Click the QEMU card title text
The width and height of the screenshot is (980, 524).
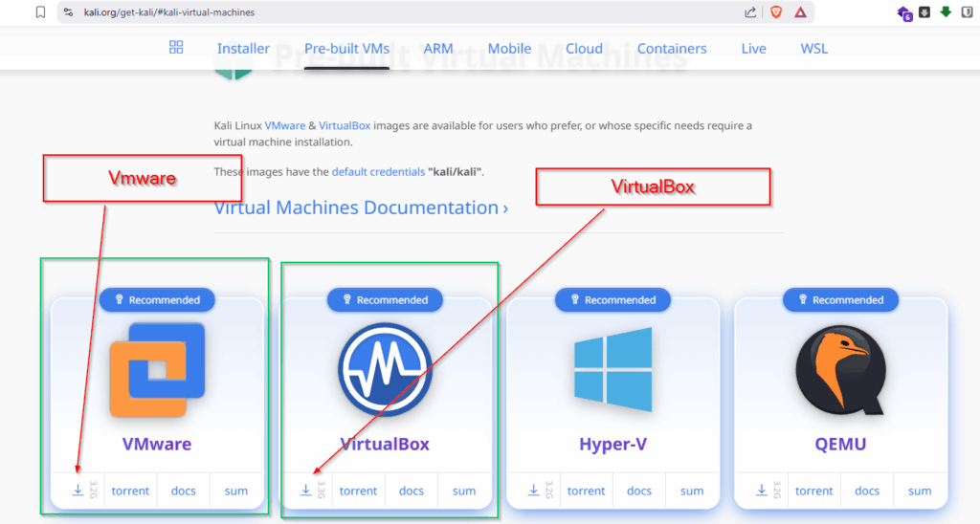pyautogui.click(x=840, y=444)
